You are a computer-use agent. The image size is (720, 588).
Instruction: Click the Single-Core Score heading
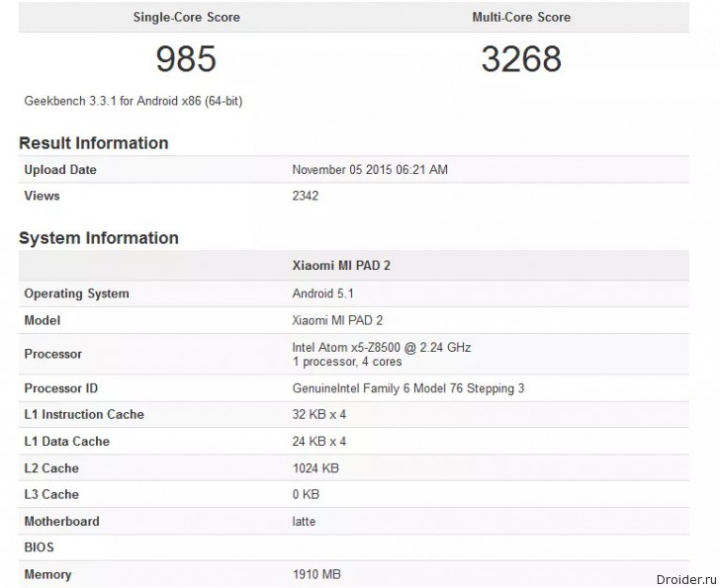[x=186, y=18]
